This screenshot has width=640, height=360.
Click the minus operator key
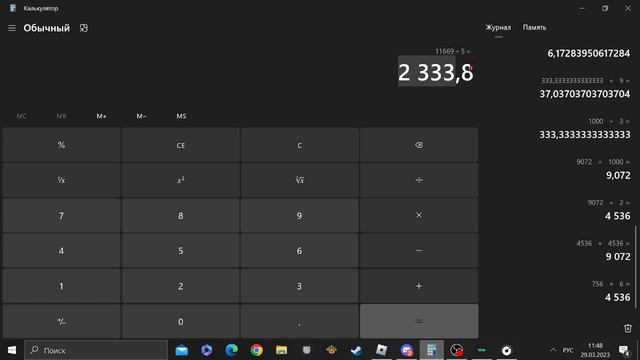(419, 251)
